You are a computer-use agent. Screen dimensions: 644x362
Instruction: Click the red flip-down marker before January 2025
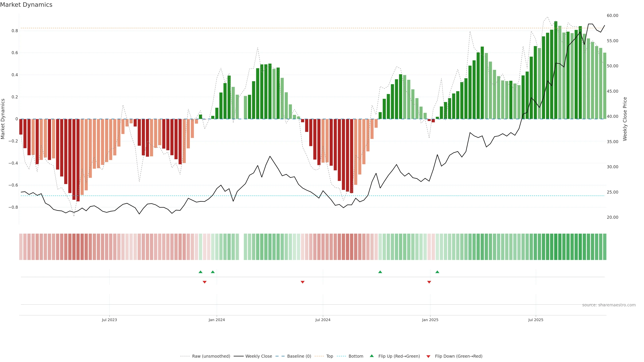[429, 282]
